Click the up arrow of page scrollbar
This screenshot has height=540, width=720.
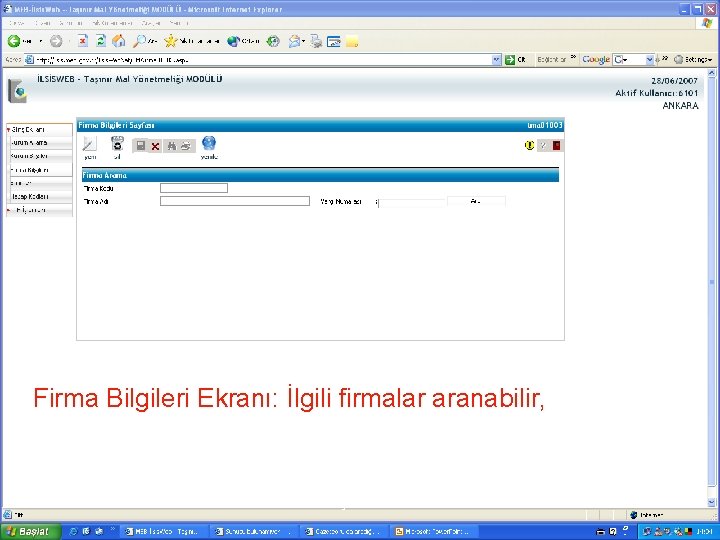[x=712, y=73]
